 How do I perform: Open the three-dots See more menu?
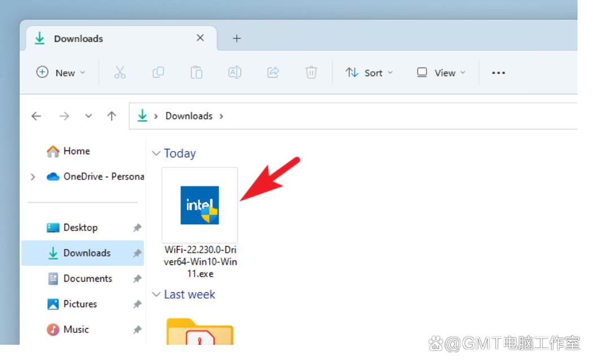(x=498, y=73)
